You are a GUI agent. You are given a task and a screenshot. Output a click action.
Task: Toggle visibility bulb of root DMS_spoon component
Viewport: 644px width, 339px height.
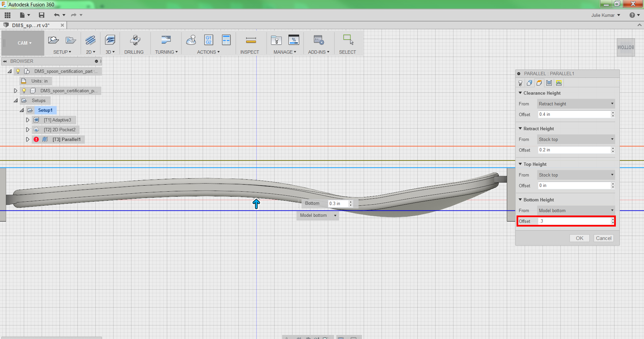(x=18, y=71)
